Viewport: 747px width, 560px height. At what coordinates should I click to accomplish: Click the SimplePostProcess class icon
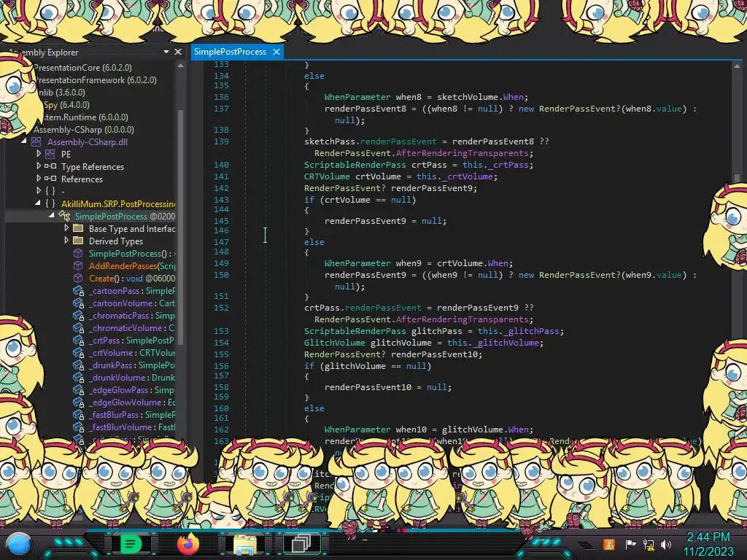point(64,216)
